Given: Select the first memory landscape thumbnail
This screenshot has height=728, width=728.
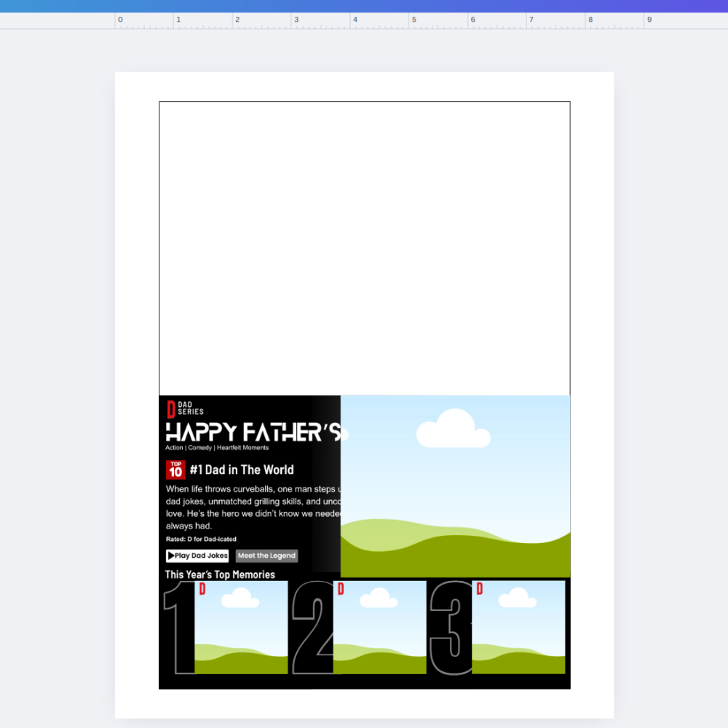Looking at the screenshot, I should tap(241, 628).
